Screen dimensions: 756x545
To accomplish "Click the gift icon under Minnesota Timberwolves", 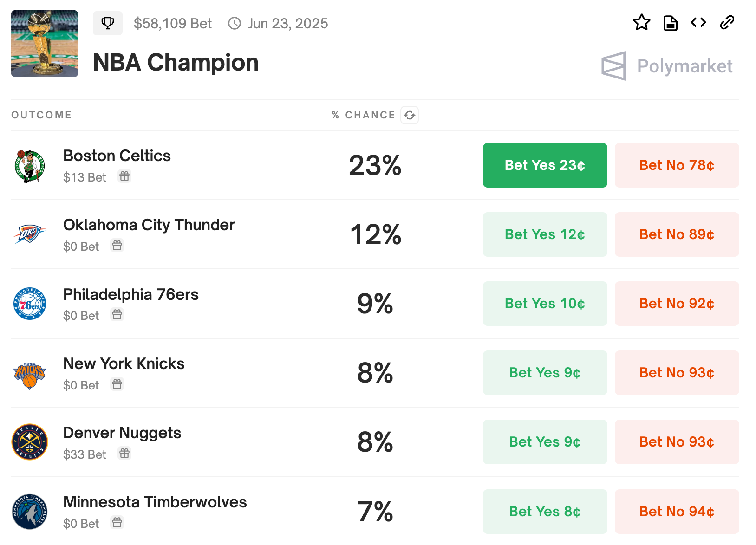I will [117, 523].
